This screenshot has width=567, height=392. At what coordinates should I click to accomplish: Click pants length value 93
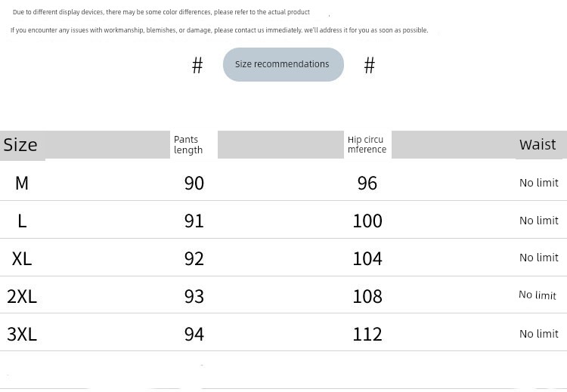coord(194,297)
